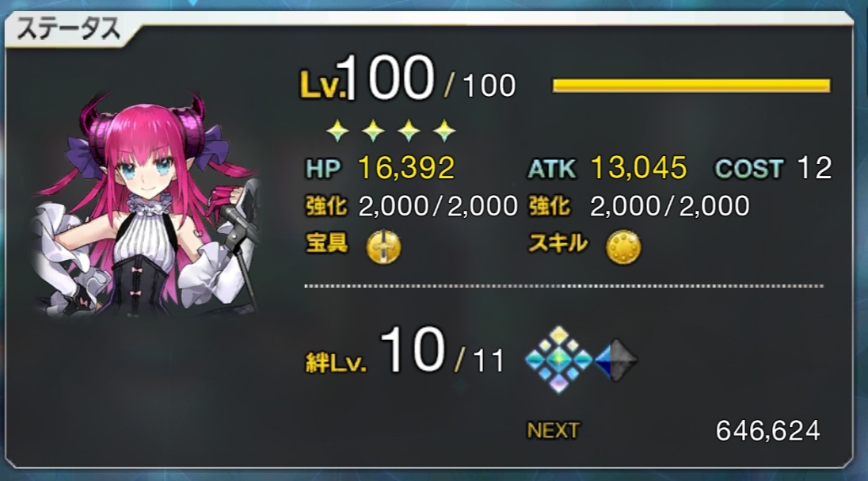Click the 絆Lv. 10/11 bond level
The height and width of the screenshot is (481, 868).
click(405, 353)
